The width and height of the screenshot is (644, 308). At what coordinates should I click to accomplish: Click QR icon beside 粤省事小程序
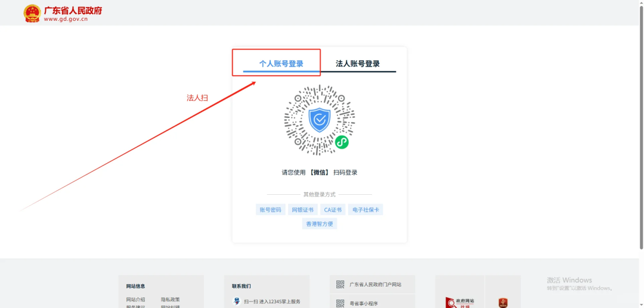340,303
